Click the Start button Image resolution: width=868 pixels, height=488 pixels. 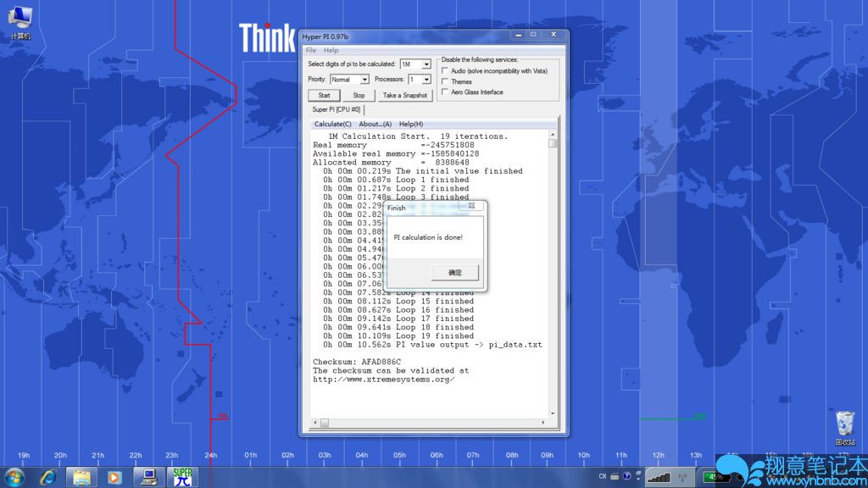click(324, 95)
